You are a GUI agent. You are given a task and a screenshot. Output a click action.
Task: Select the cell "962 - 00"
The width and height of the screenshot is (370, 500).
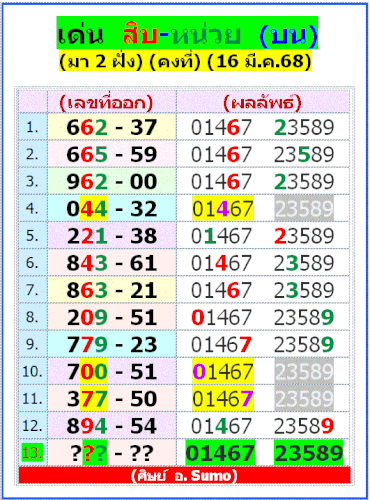click(112, 181)
